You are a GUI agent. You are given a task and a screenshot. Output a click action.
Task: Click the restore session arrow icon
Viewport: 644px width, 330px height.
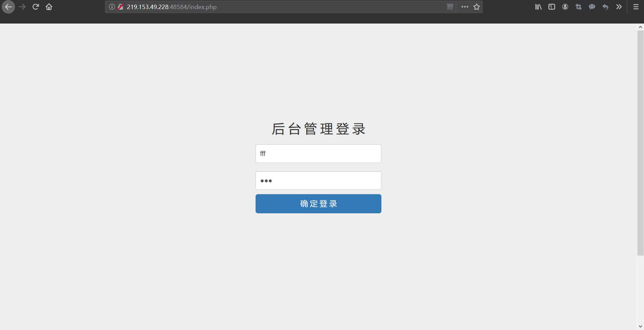coord(605,7)
